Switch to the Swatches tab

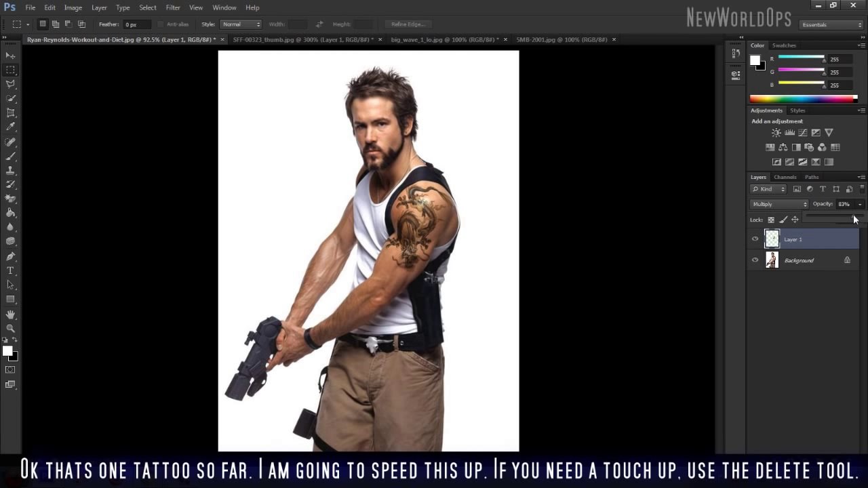(784, 45)
